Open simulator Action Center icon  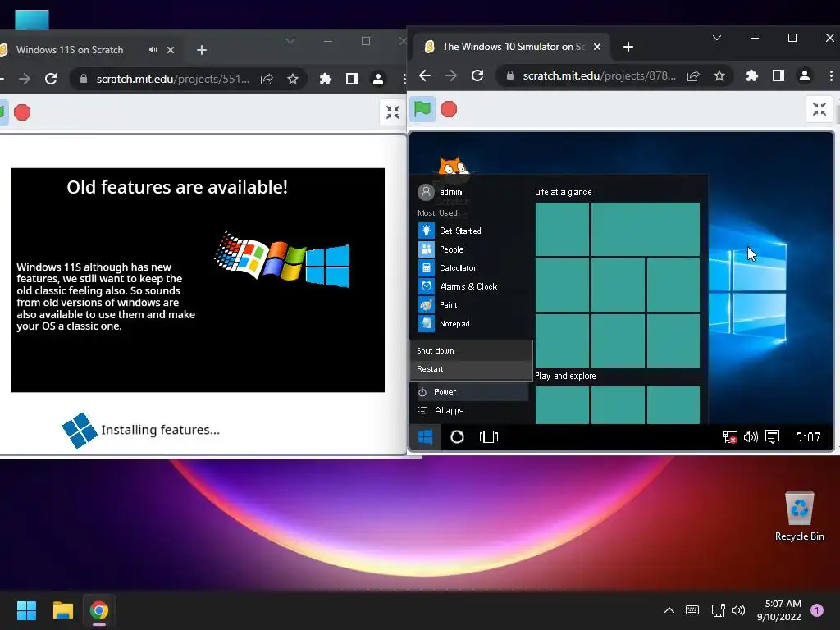(772, 437)
